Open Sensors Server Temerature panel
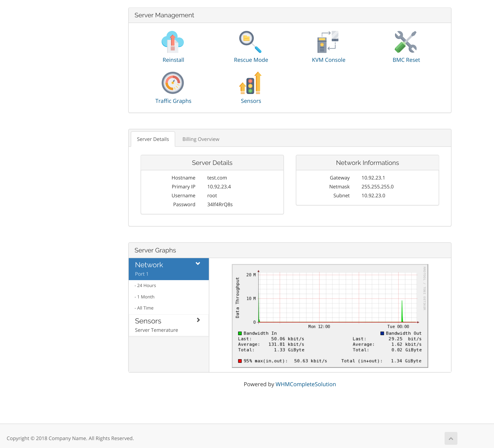This screenshot has height=448, width=494. point(169,325)
